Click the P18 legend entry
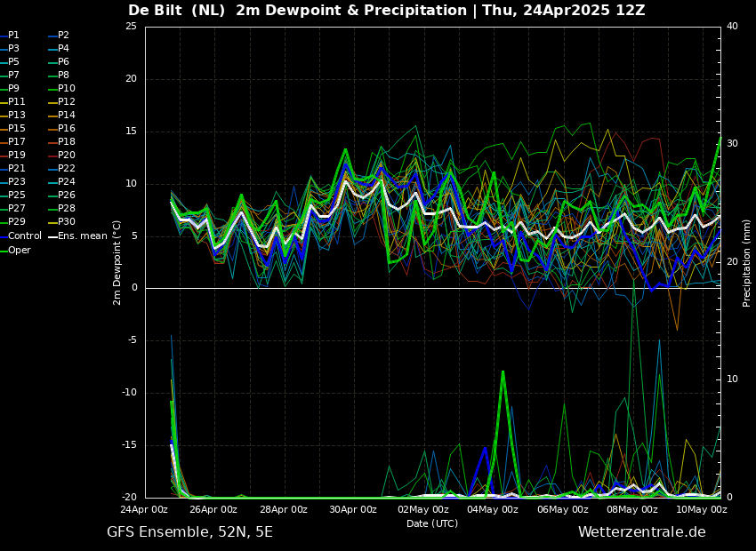 67,142
